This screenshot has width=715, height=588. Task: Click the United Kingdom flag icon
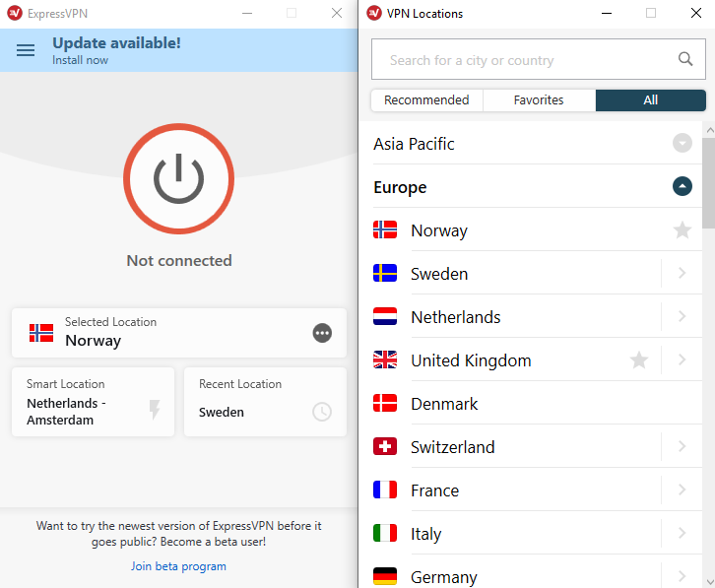[385, 359]
